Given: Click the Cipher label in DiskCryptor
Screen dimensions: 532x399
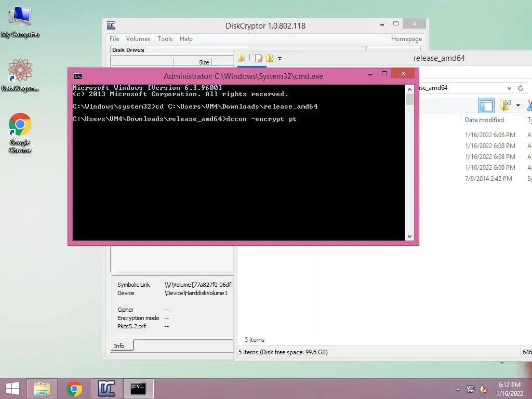Looking at the screenshot, I should click(126, 310).
